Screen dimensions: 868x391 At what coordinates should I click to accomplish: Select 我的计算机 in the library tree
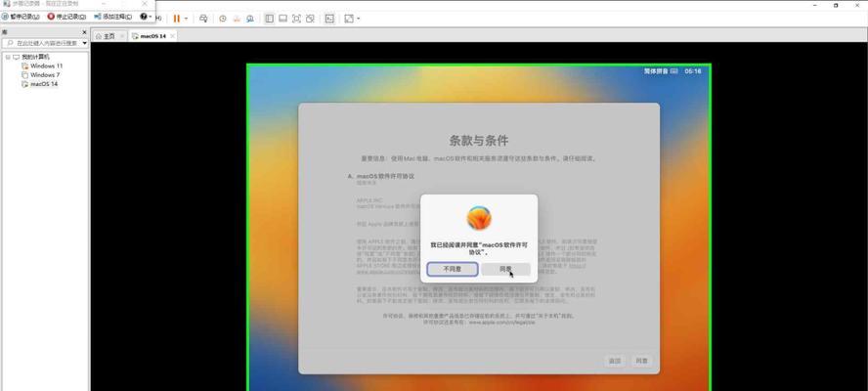point(35,57)
